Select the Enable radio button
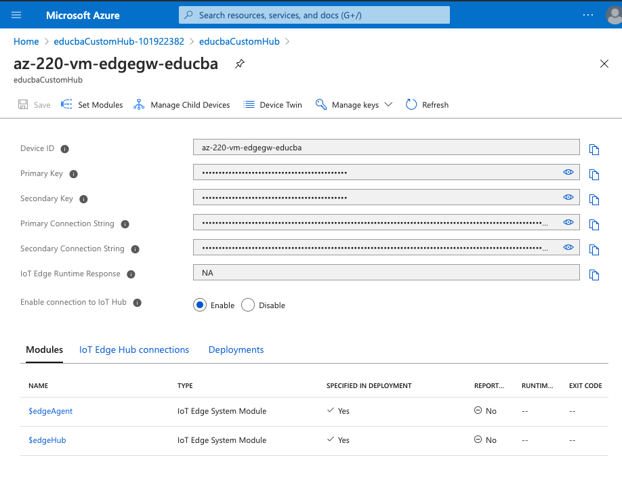 tap(200, 305)
